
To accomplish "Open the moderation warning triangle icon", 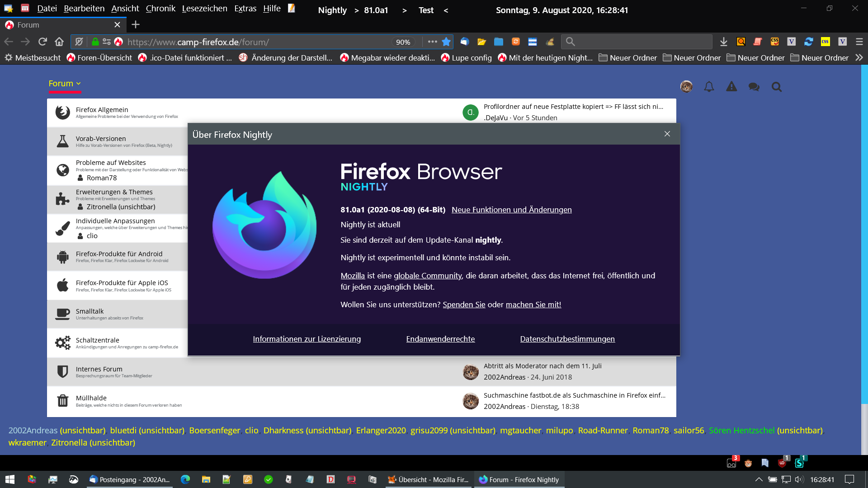I will pyautogui.click(x=731, y=87).
